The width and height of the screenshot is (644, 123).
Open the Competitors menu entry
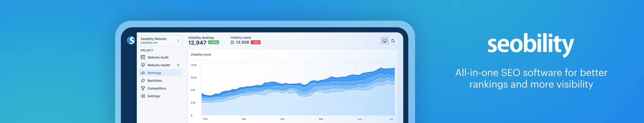(x=157, y=88)
